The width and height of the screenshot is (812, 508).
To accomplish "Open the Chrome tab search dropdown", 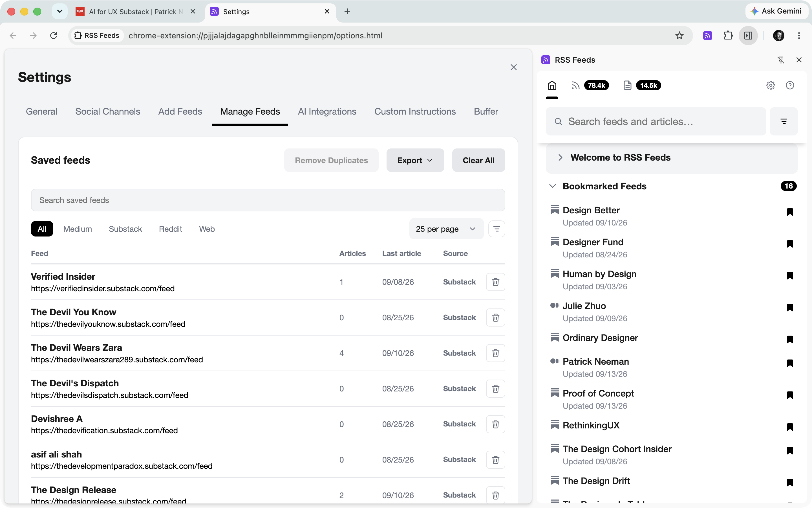I will click(60, 11).
